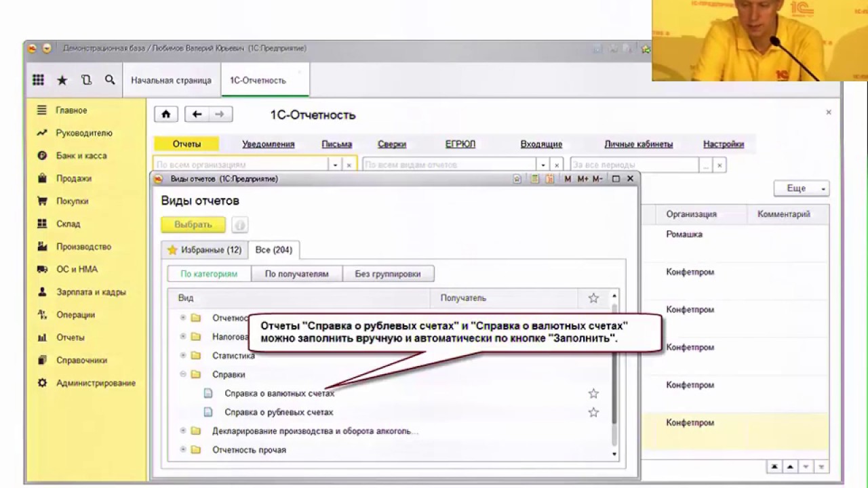Open Письма tab in 1С-Отчетность

[x=336, y=144]
